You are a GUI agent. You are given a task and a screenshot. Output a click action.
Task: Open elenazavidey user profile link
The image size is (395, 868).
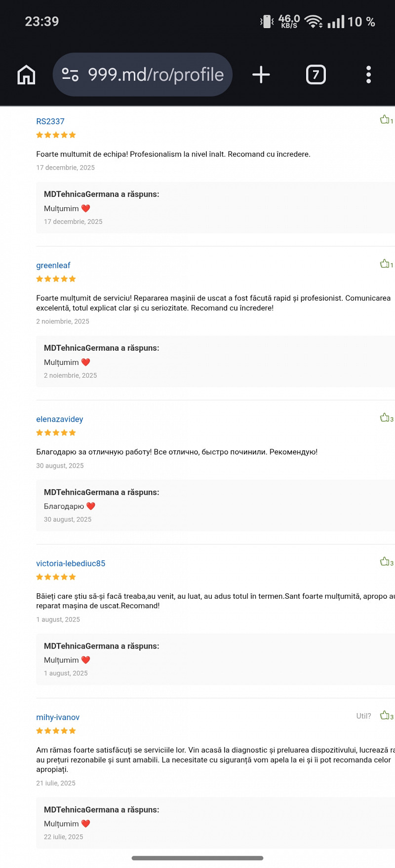pyautogui.click(x=60, y=419)
